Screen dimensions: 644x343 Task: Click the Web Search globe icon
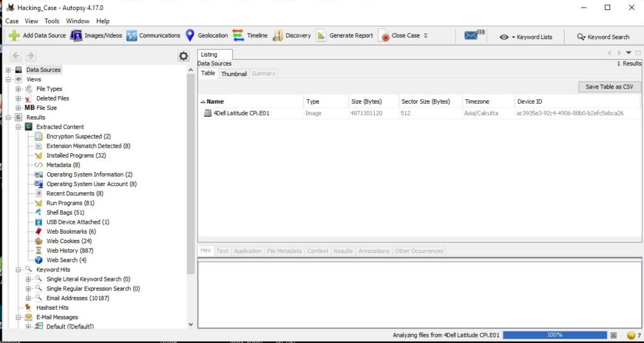tap(38, 260)
